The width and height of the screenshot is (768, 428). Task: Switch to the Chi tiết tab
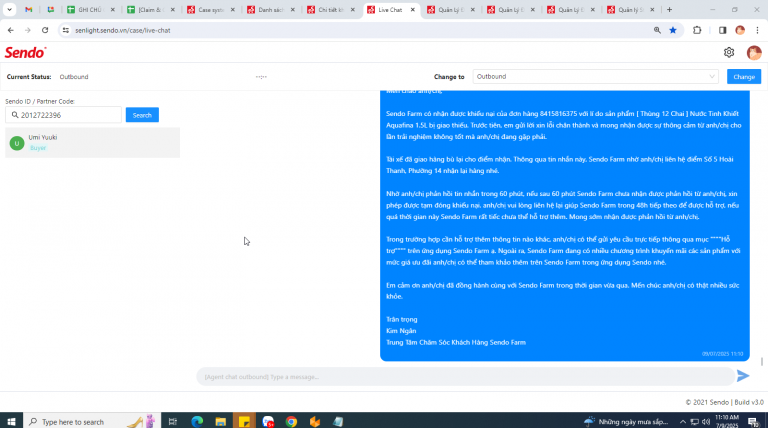click(x=331, y=10)
